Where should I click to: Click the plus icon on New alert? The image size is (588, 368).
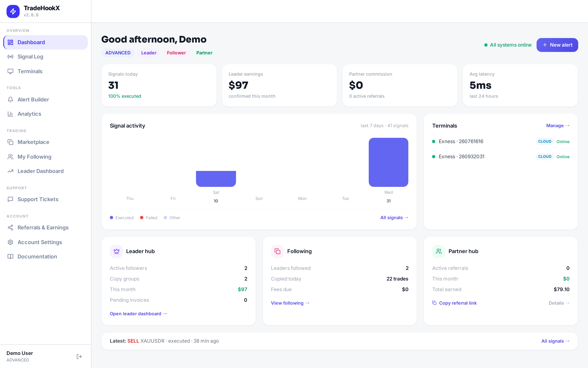[545, 45]
